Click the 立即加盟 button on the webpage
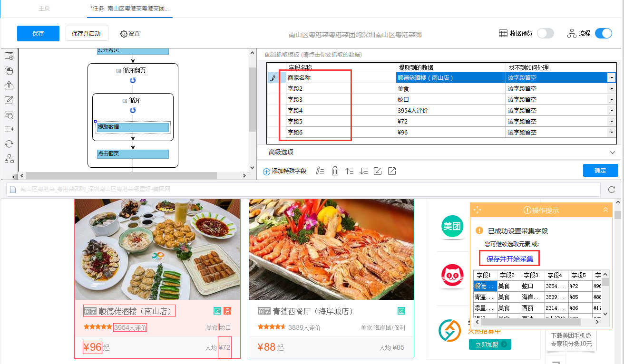This screenshot has height=364, width=624. tap(490, 344)
